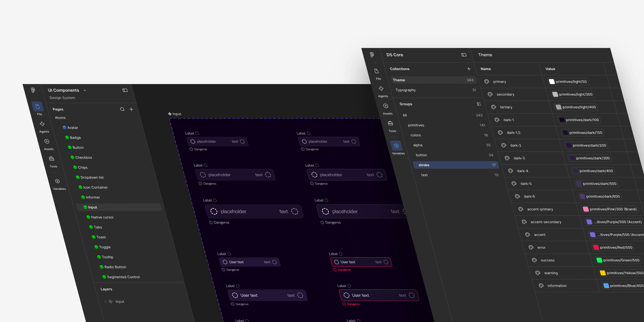
Task: Toggle sidebar panel in DS Core header
Action: pyautogui.click(x=464, y=55)
